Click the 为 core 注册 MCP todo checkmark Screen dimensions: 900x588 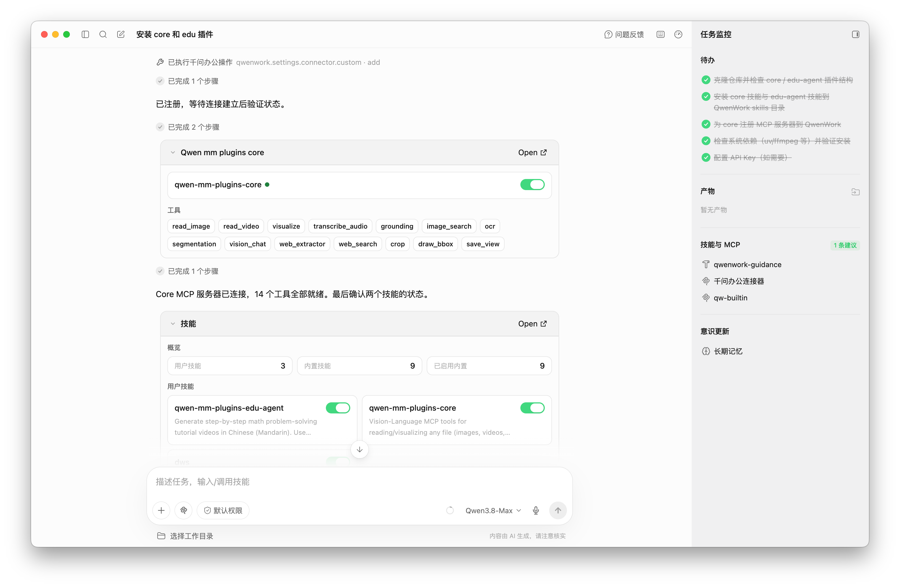pos(706,124)
